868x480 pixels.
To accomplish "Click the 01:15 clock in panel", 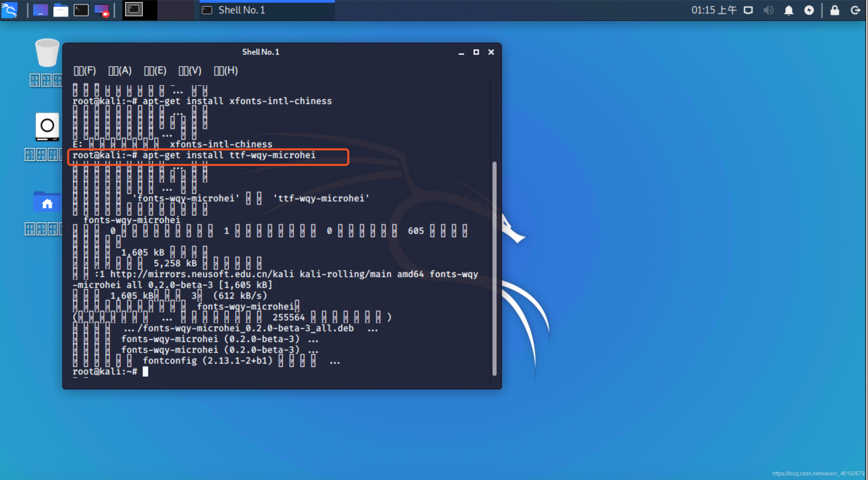I will point(714,10).
